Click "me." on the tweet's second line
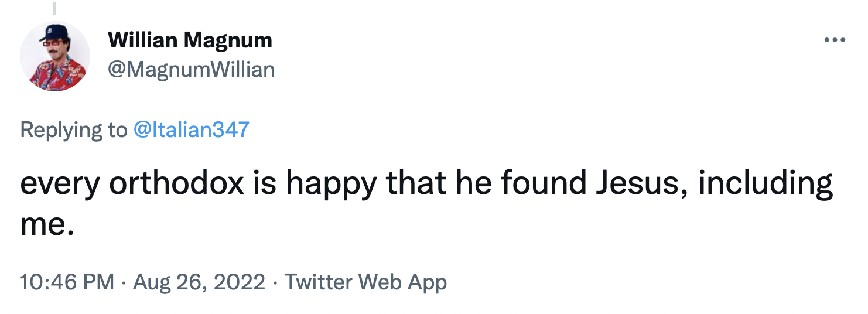 [x=47, y=224]
